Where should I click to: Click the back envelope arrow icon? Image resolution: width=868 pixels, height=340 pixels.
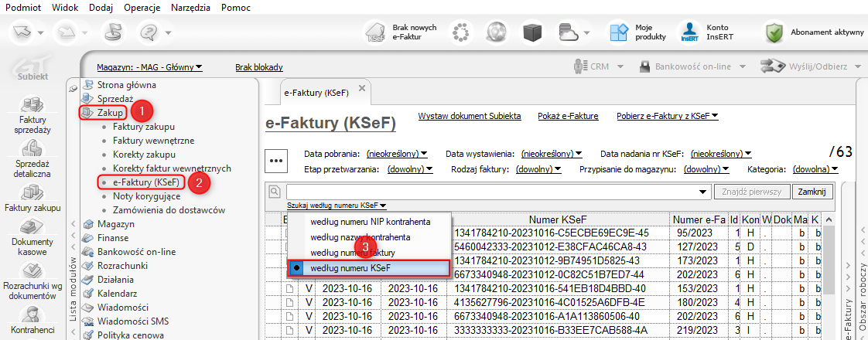point(23,32)
